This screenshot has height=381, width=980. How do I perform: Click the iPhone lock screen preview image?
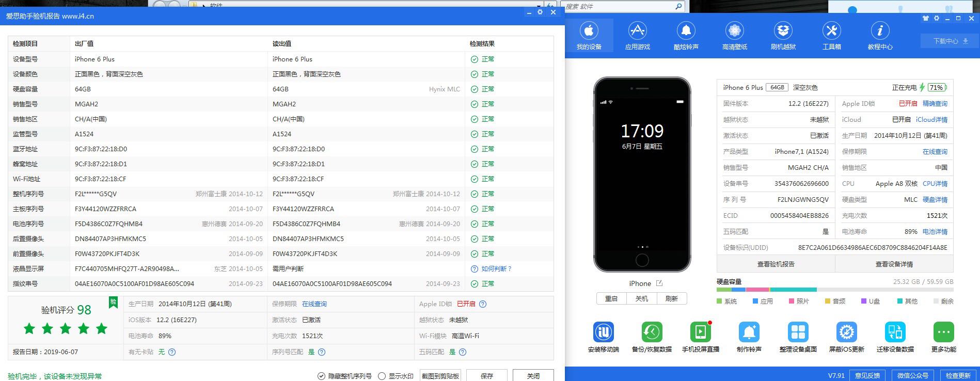(x=642, y=174)
